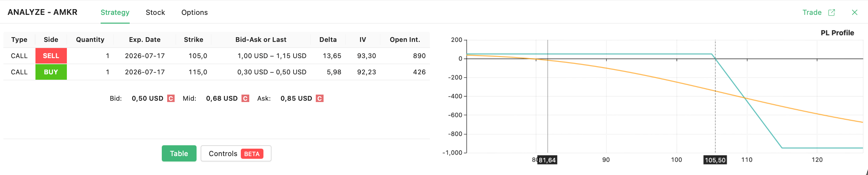Click the Open Int. column header

tap(405, 40)
